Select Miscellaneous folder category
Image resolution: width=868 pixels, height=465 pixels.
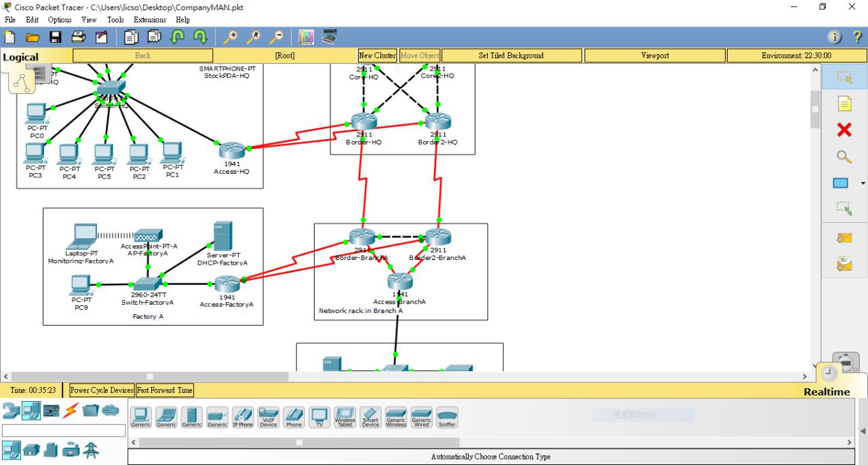[x=91, y=410]
